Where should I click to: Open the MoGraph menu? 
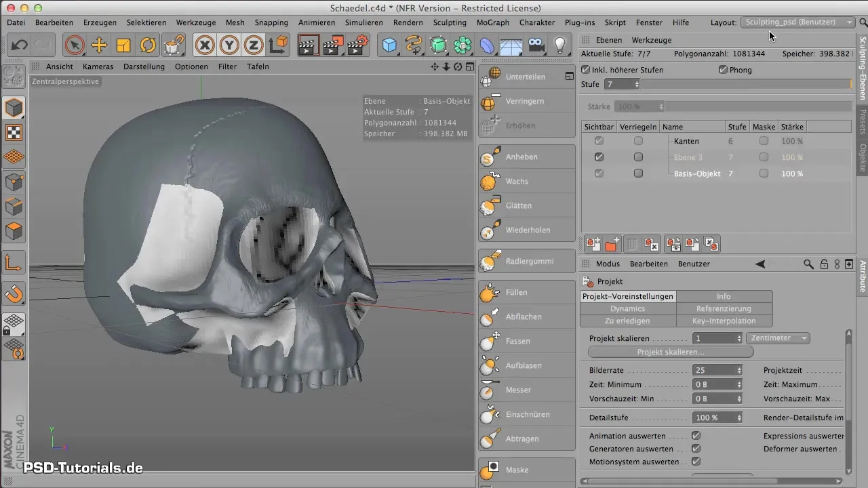[x=493, y=22]
